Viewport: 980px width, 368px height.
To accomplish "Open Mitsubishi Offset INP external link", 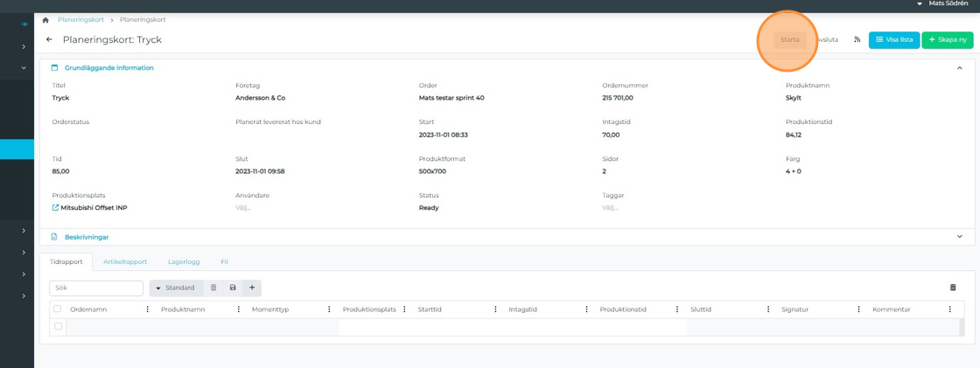I will click(x=56, y=208).
